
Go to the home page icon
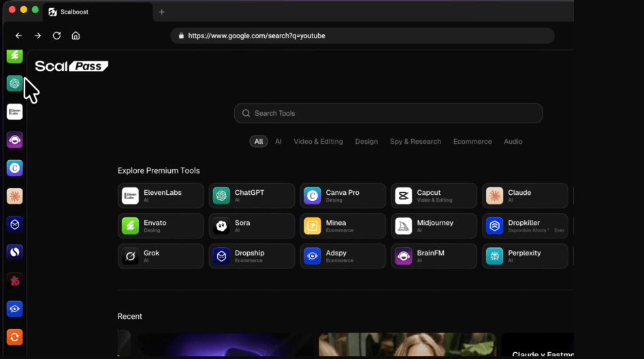click(76, 35)
